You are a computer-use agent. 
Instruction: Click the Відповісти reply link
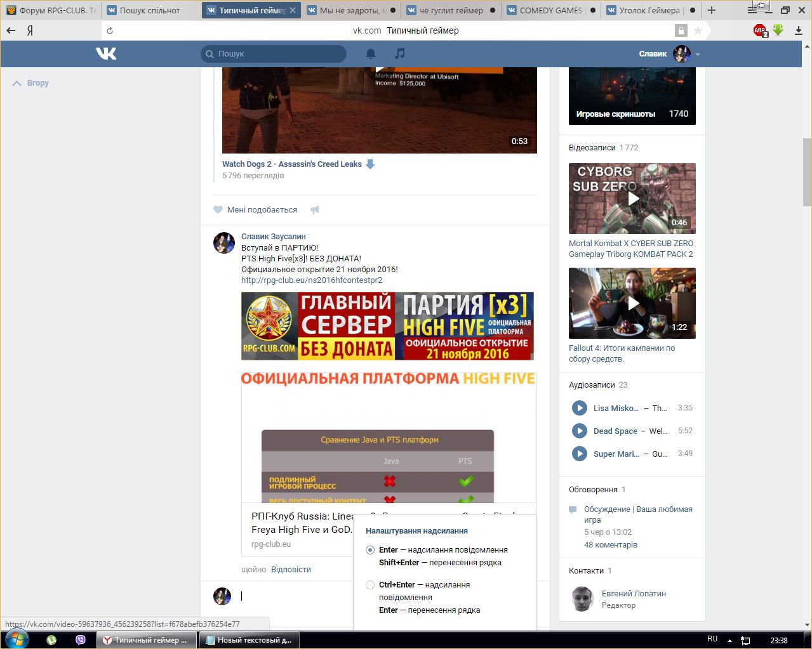(291, 570)
